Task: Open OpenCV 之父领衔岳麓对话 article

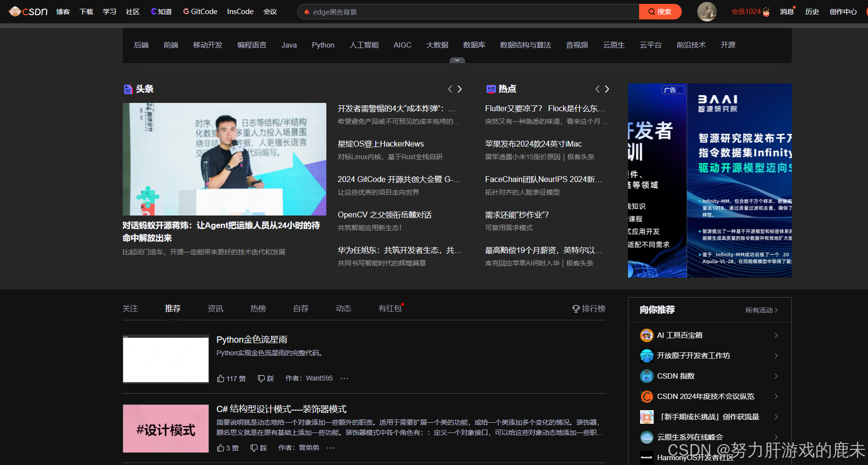Action: coord(385,215)
